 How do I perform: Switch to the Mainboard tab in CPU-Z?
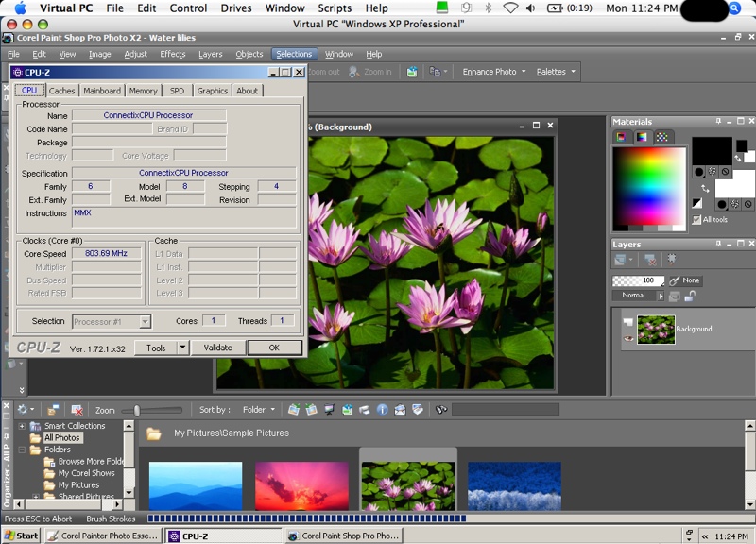point(102,91)
